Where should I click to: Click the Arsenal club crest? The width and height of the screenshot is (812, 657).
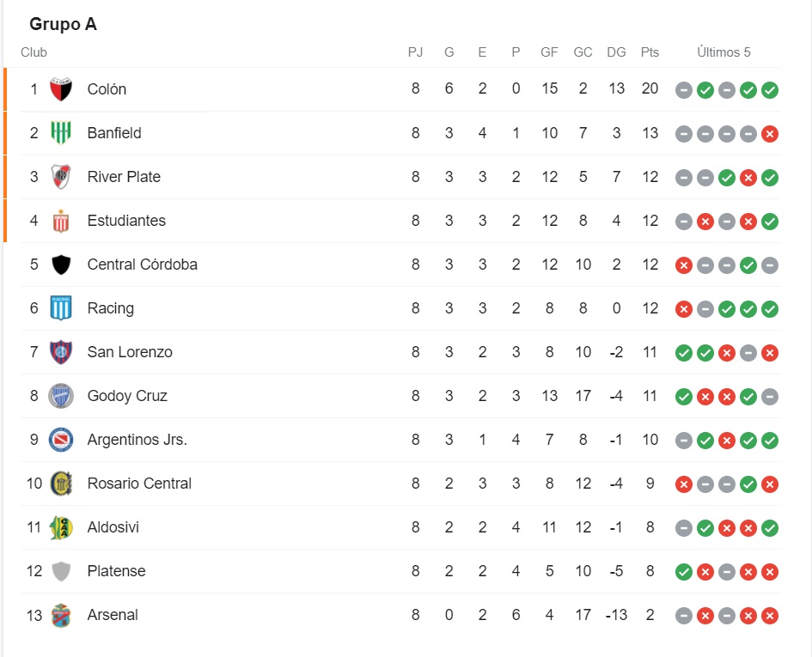[61, 615]
